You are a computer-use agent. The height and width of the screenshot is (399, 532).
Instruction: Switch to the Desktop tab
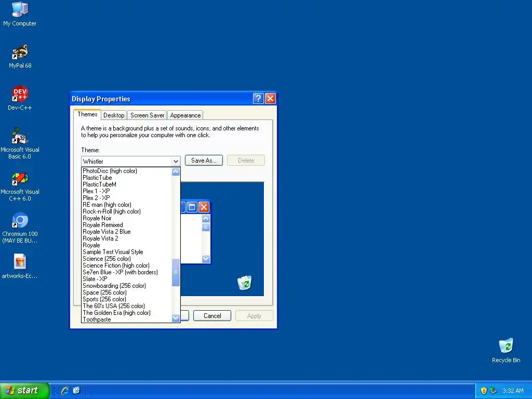click(114, 115)
